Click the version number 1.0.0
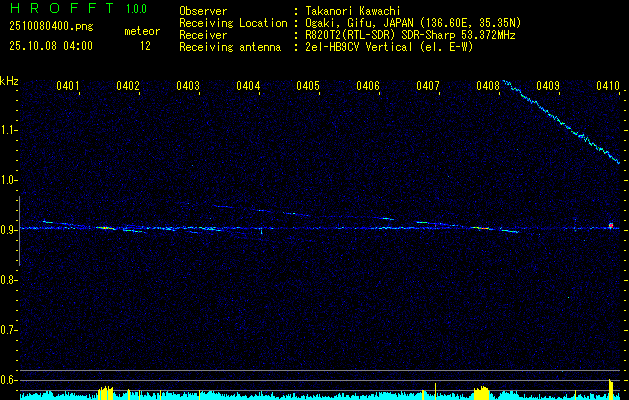The image size is (629, 400). (x=136, y=8)
